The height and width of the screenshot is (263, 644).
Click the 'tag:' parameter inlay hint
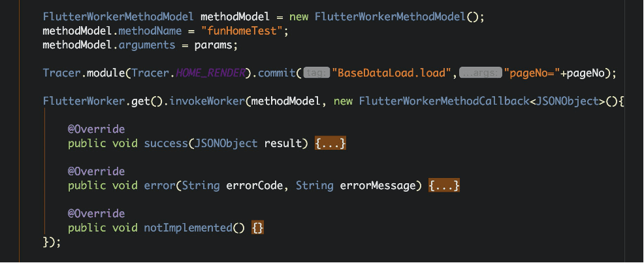(x=316, y=73)
